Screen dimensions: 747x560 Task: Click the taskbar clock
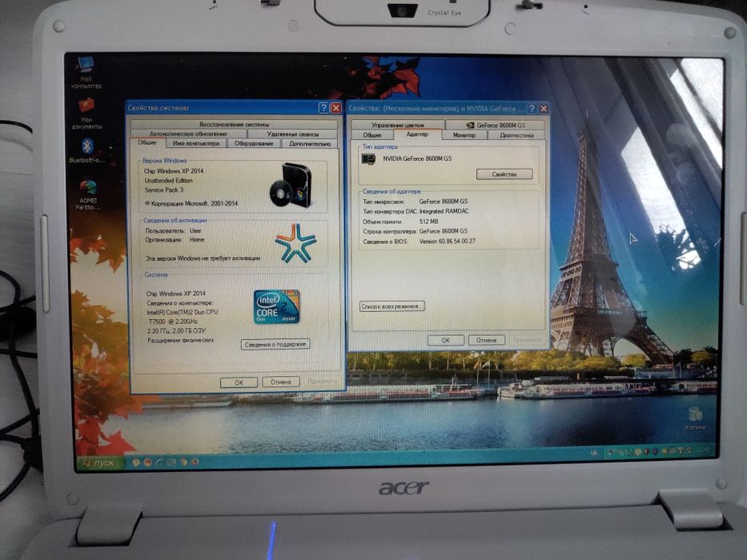pos(703,450)
